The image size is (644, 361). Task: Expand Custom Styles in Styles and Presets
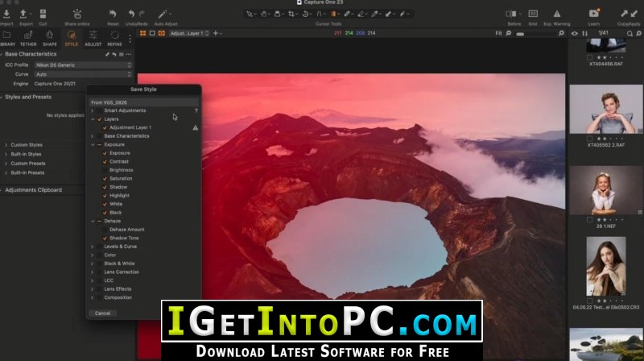click(x=6, y=145)
